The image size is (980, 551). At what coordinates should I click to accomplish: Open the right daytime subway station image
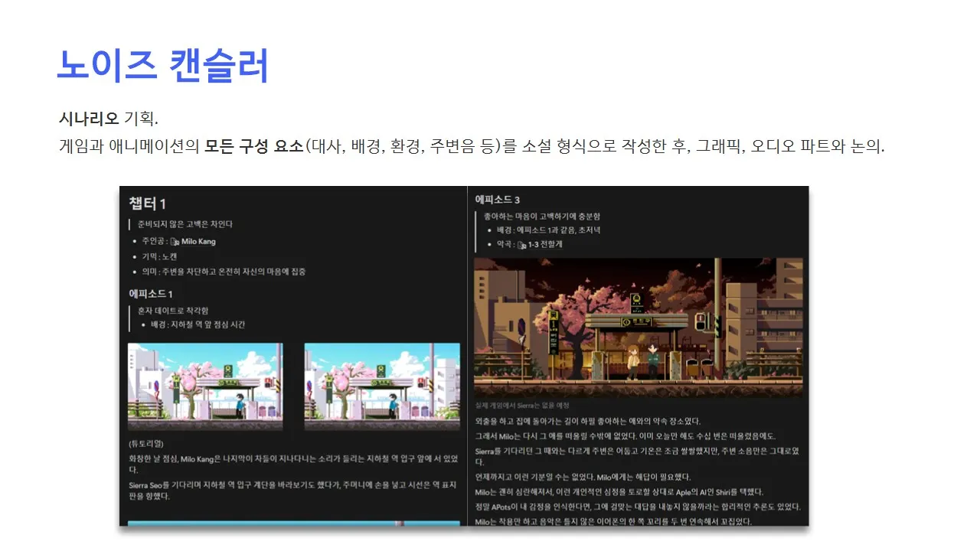(382, 386)
